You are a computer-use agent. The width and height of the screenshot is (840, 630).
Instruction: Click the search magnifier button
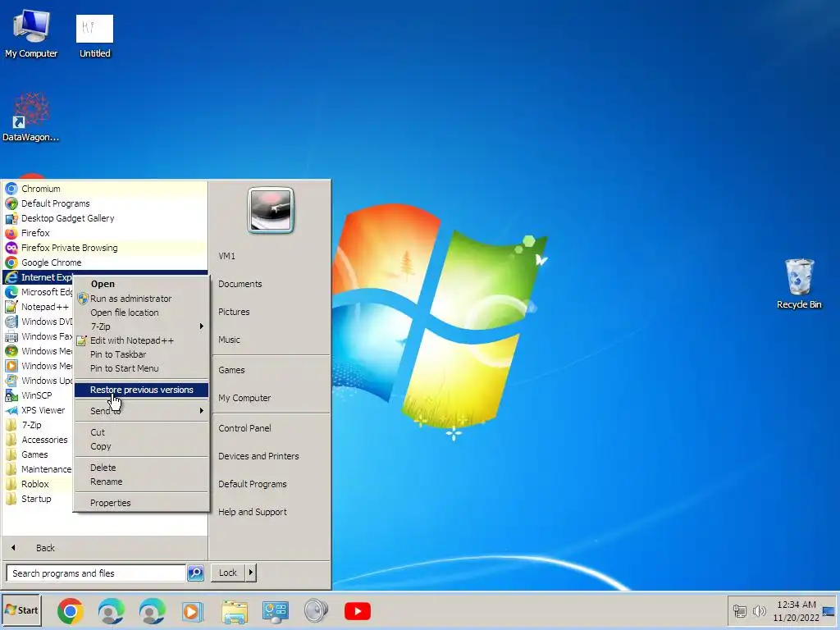coord(195,573)
